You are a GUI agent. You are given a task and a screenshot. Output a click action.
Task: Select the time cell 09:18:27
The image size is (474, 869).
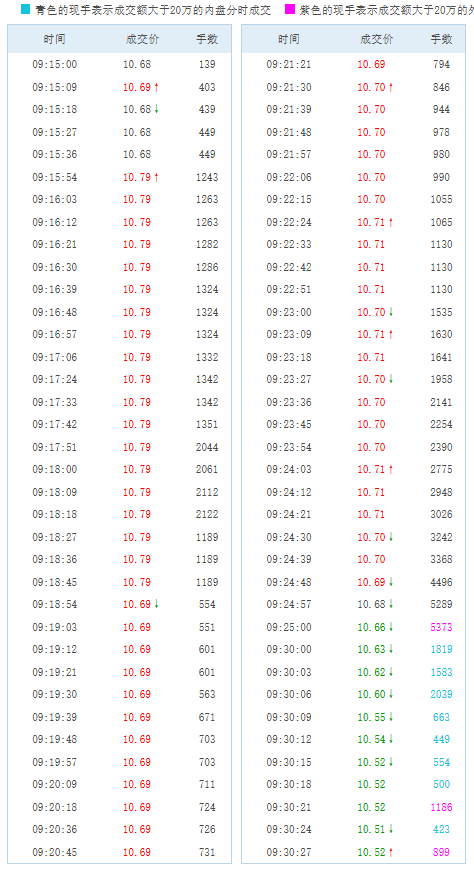point(54,537)
